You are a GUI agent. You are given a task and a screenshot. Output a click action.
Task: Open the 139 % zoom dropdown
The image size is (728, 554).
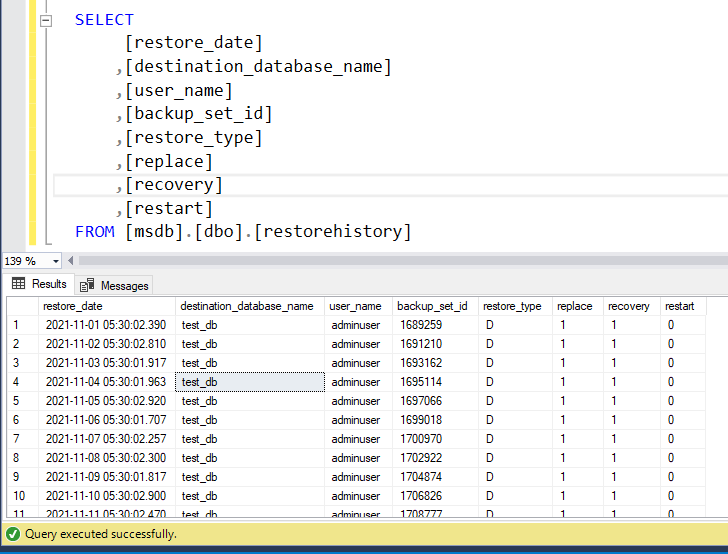[56, 261]
